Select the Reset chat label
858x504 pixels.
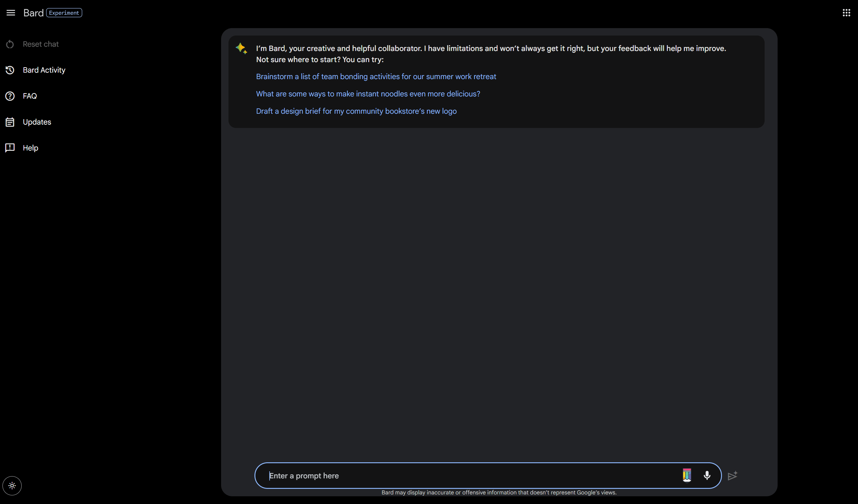point(41,44)
